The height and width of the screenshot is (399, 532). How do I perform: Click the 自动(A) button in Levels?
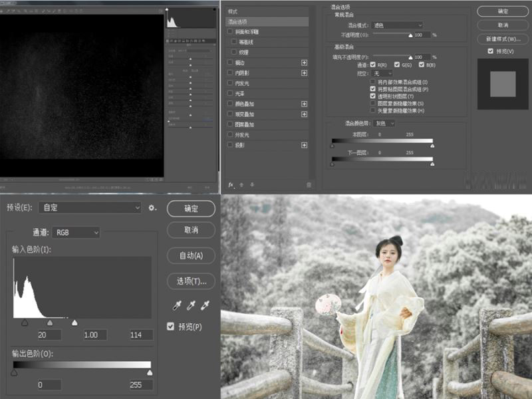pos(193,256)
